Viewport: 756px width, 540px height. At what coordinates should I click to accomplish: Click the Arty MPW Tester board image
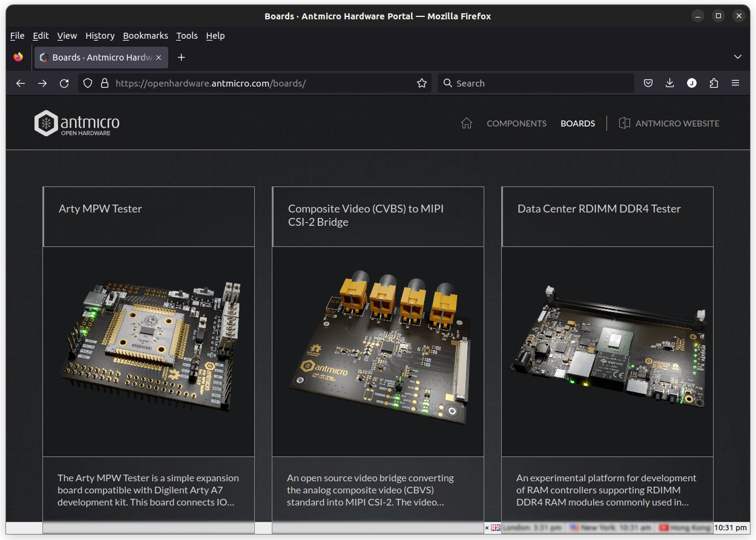pyautogui.click(x=149, y=351)
